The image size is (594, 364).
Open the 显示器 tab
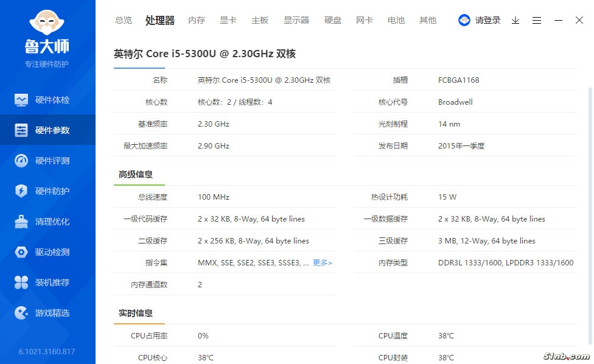(x=296, y=20)
